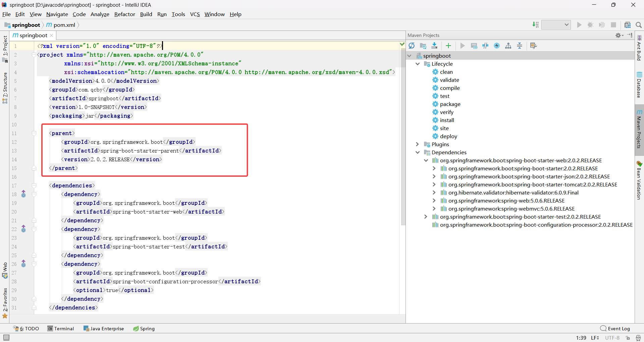Open the Analyze menu

100,14
